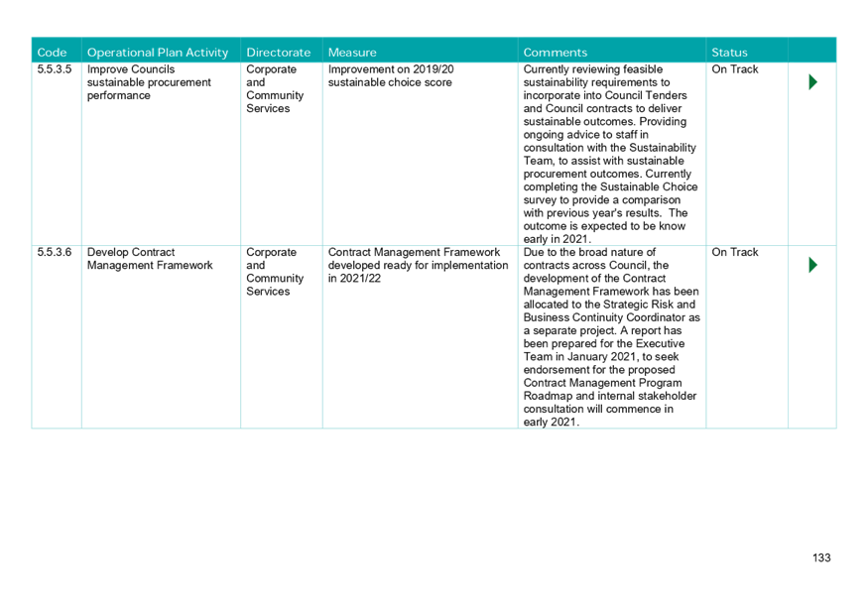The image size is (868, 614).
Task: Click the page number 133
Action: pos(821,557)
